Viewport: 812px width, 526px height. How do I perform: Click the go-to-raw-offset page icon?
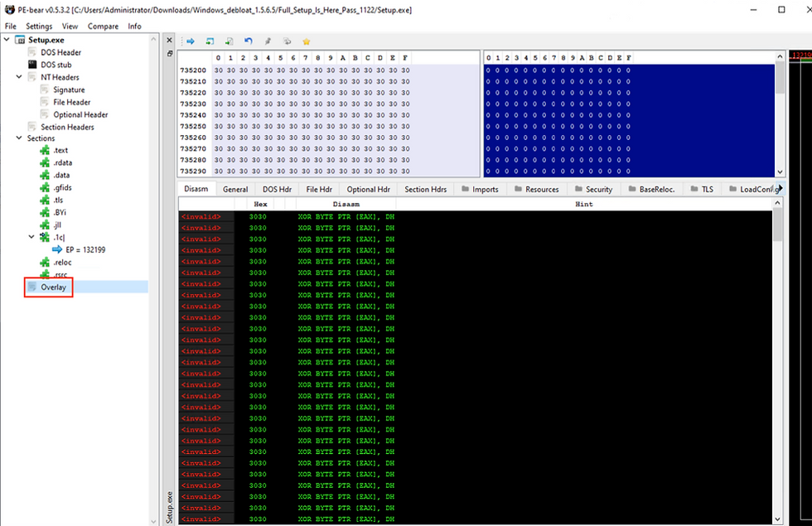pos(229,41)
